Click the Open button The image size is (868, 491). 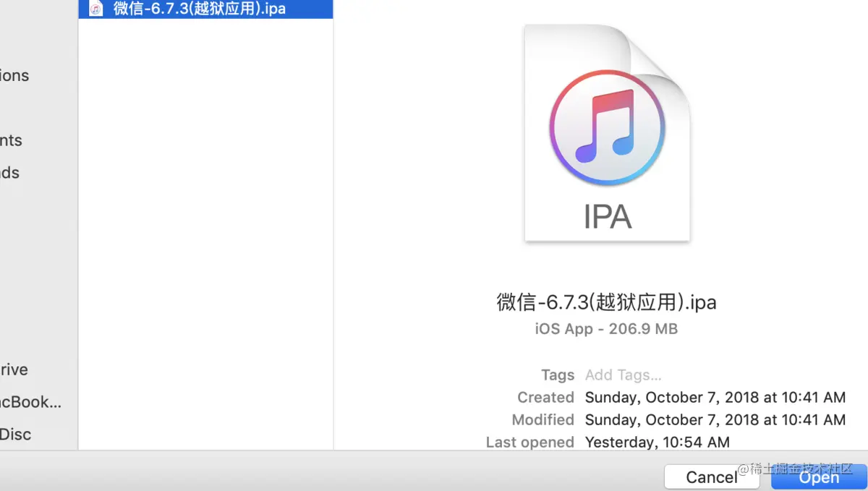click(x=819, y=477)
